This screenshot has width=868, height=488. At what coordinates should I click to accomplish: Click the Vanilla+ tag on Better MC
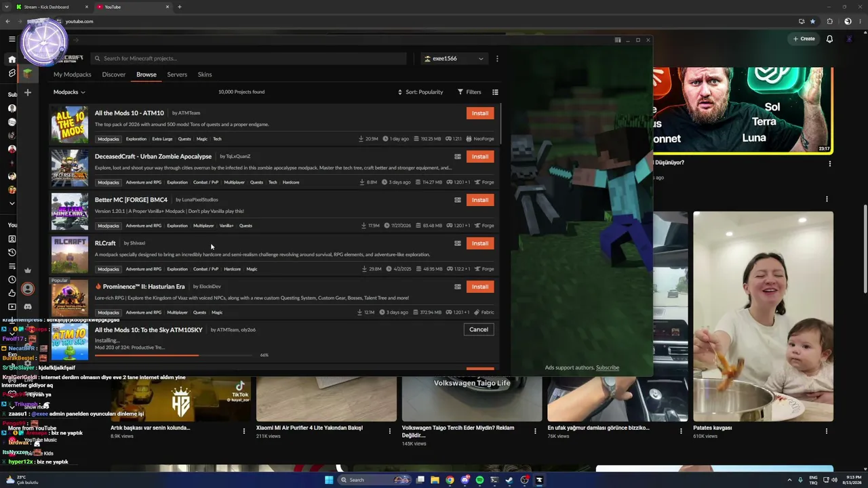226,226
